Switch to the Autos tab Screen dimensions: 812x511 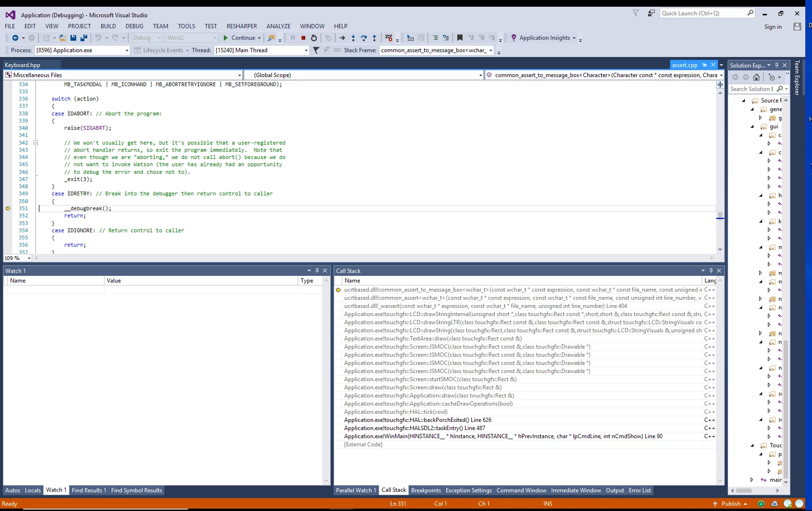[13, 490]
